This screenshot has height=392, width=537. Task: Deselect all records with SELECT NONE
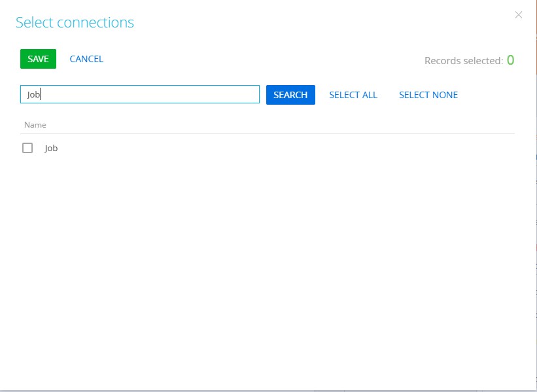click(x=428, y=95)
